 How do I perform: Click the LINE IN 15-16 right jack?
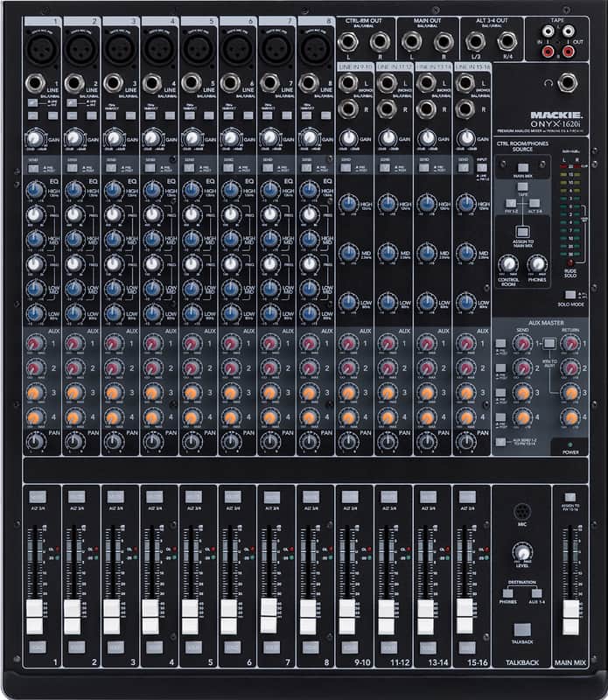coord(465,108)
